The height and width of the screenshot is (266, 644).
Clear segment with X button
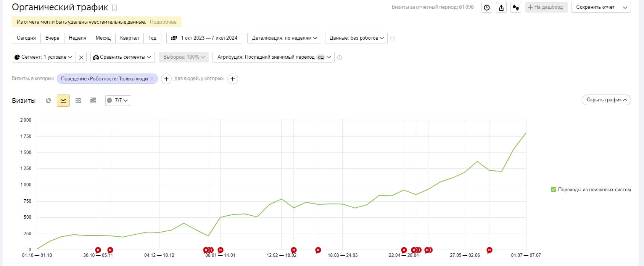point(81,58)
